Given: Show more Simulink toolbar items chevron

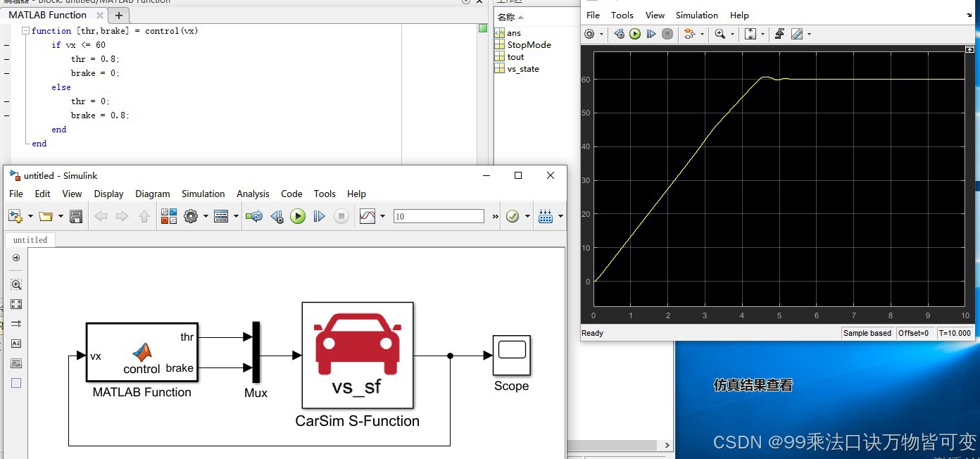Looking at the screenshot, I should pyautogui.click(x=495, y=217).
